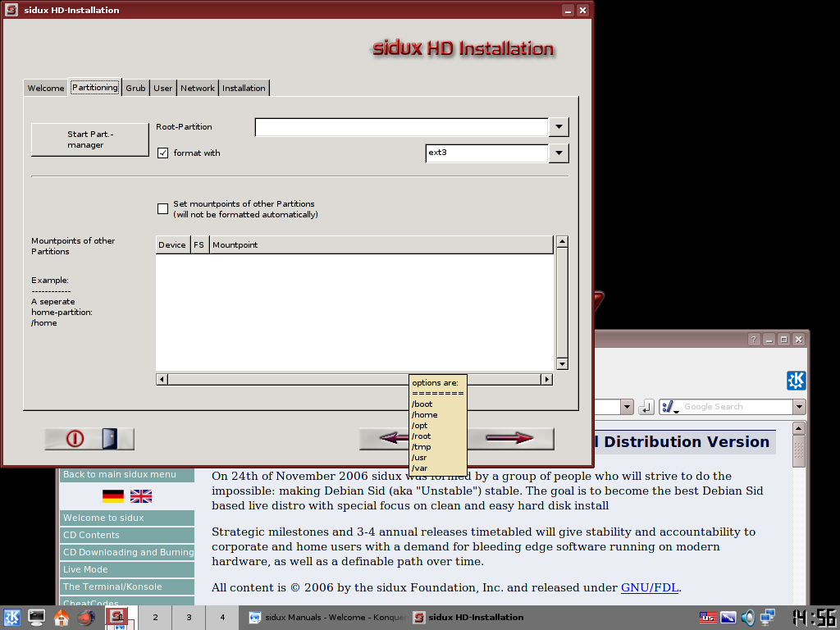The width and height of the screenshot is (840, 630).
Task: Activate 'sidux Manuals - Welcome - Konqueror' taskbar entry
Action: tap(327, 618)
